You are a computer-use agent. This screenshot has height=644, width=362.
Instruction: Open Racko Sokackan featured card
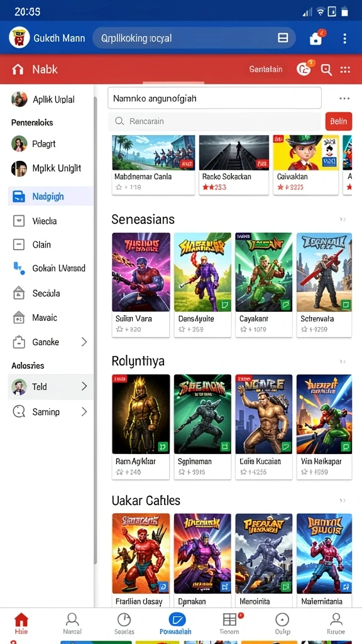234,164
